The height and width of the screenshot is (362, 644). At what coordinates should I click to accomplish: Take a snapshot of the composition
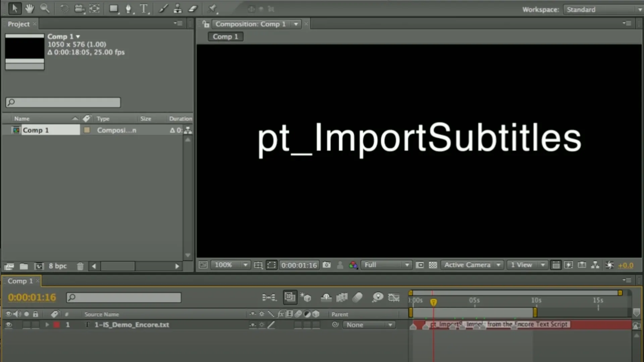click(x=327, y=265)
